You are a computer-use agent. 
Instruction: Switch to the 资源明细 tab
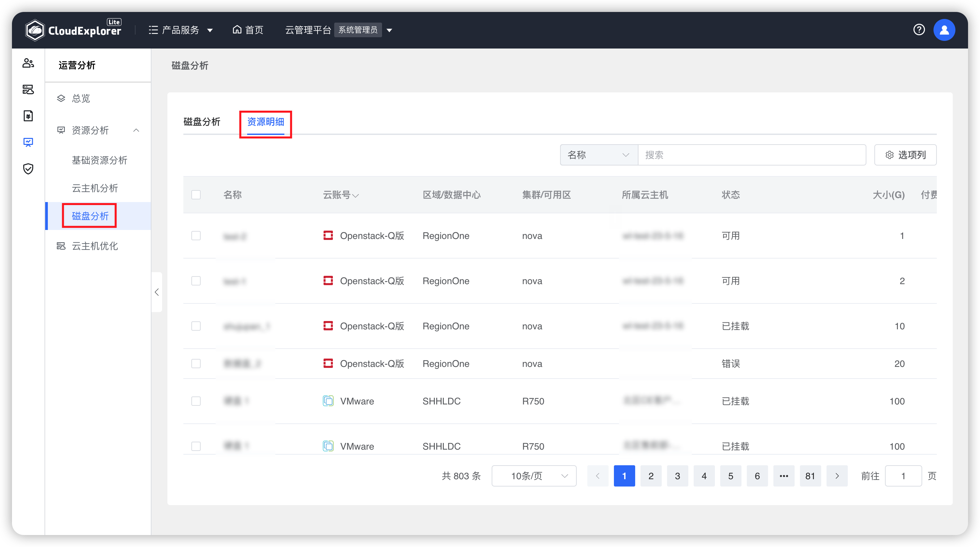point(265,122)
